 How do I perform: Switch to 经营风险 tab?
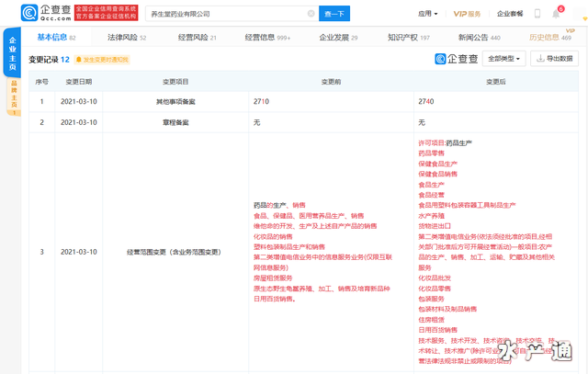click(x=198, y=37)
